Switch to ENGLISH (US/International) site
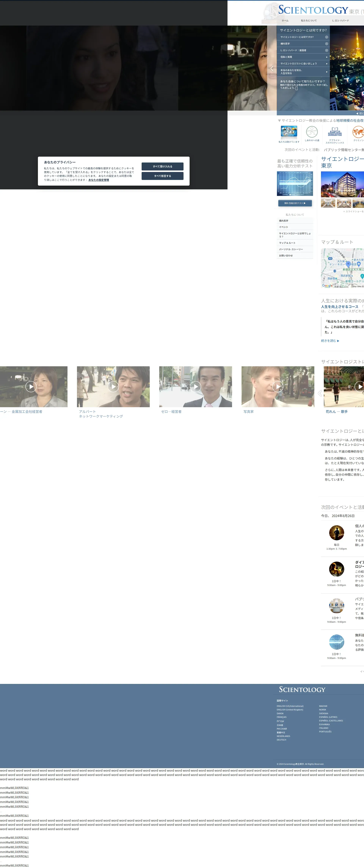Screen dimensions: 364x868 coord(290,706)
